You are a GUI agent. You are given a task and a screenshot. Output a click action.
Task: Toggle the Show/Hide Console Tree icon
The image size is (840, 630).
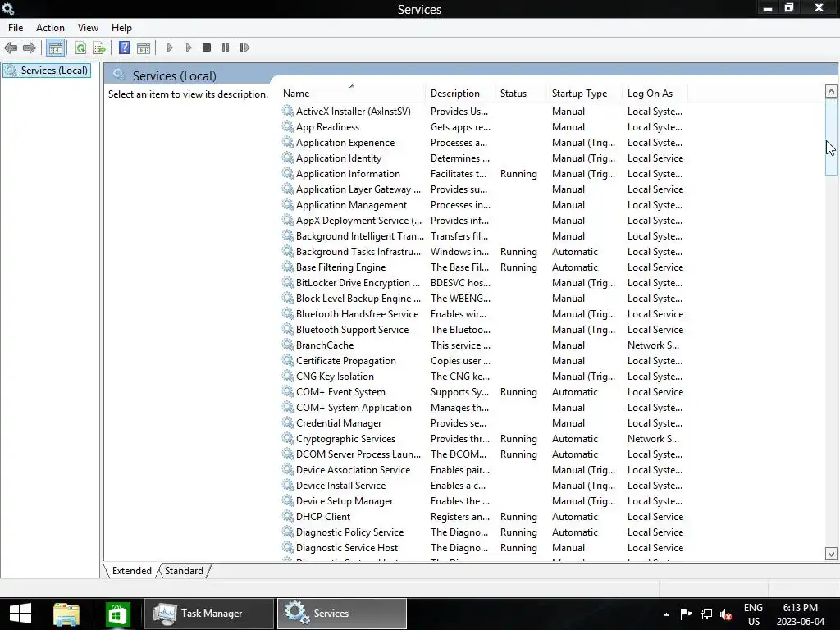pyautogui.click(x=55, y=48)
